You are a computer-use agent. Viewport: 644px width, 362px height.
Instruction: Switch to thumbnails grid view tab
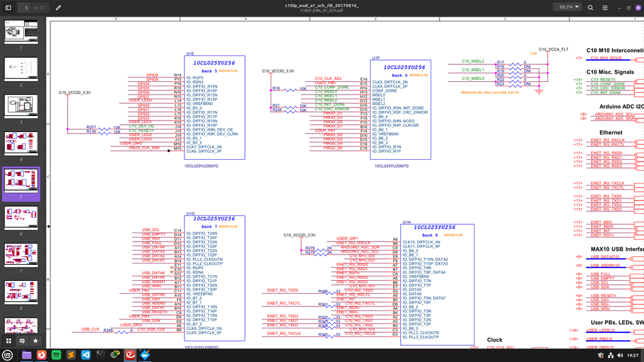tap(8, 341)
